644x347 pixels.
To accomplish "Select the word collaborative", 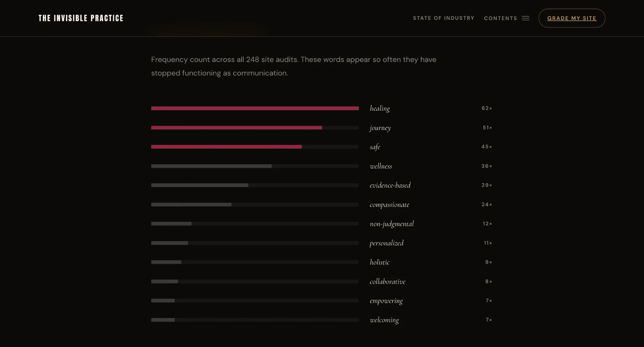I will tap(387, 282).
